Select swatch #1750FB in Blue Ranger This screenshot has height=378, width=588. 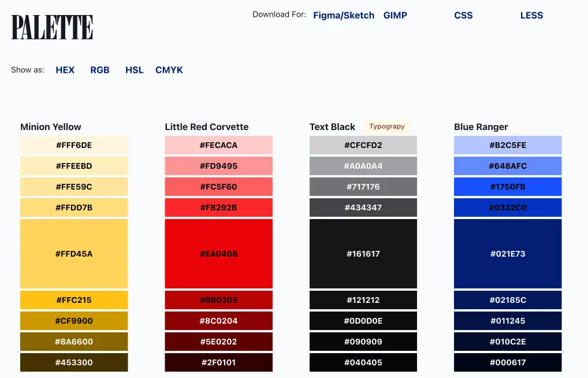(x=507, y=187)
